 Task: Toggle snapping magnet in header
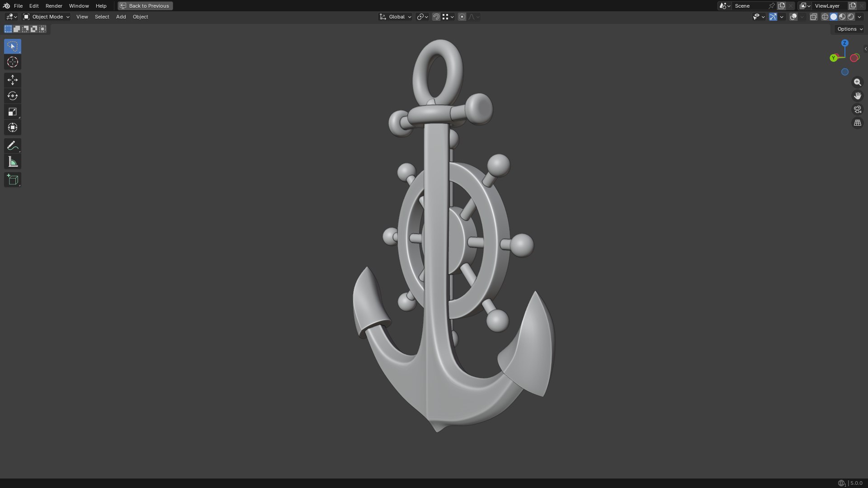[436, 17]
